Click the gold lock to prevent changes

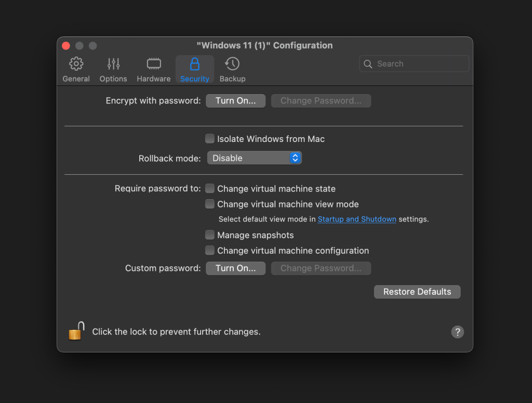pyautogui.click(x=77, y=331)
